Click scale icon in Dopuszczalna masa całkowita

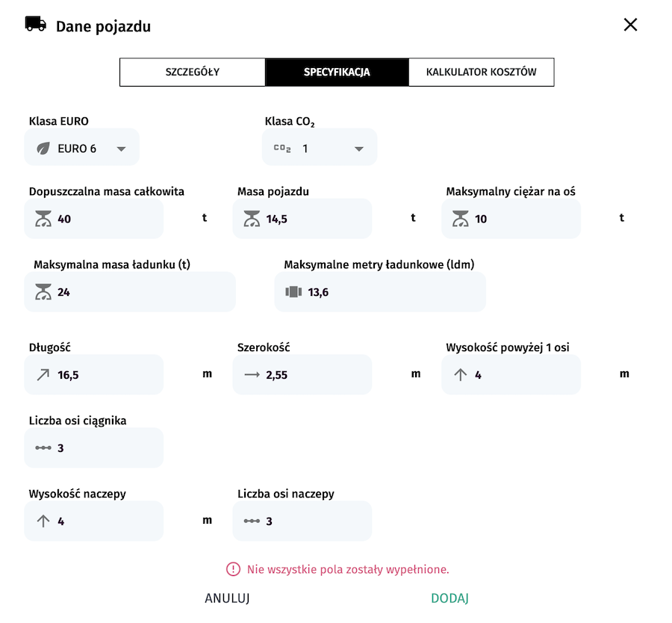tap(43, 219)
